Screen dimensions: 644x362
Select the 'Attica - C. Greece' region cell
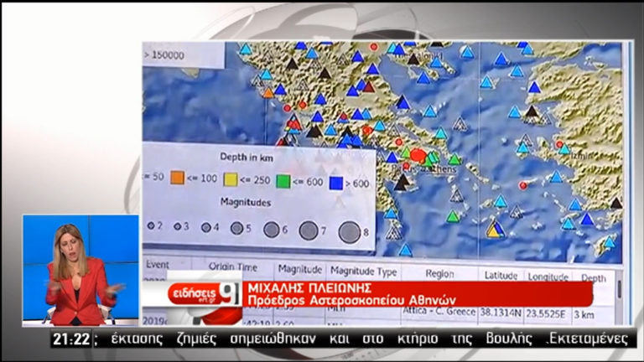click(x=439, y=311)
